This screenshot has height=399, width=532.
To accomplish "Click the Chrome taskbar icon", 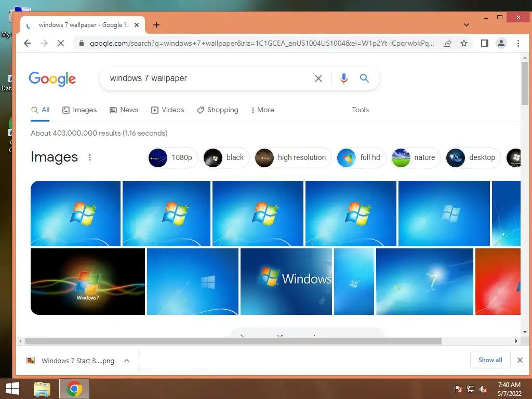I will [x=74, y=389].
